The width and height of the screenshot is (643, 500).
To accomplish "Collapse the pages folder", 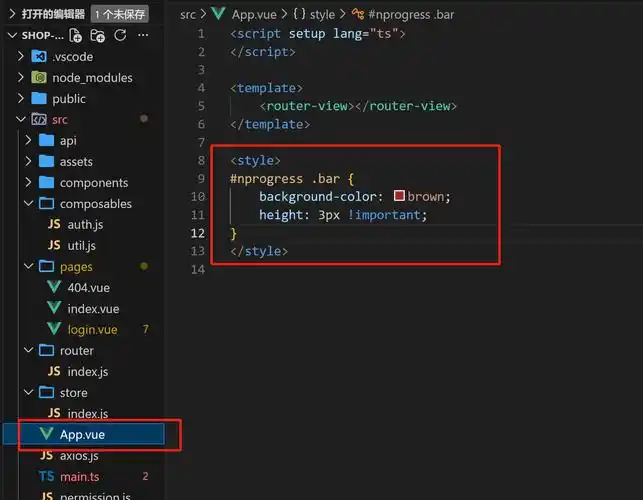I will [28, 266].
